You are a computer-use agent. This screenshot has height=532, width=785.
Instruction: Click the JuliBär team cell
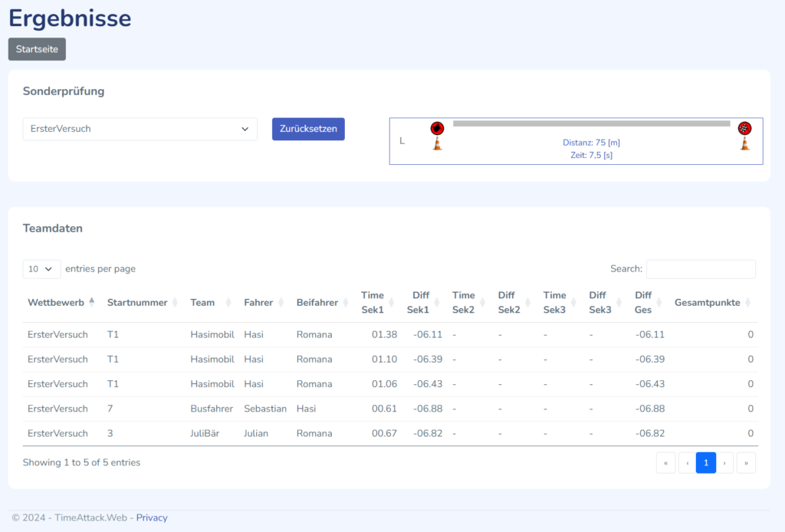[x=205, y=433]
